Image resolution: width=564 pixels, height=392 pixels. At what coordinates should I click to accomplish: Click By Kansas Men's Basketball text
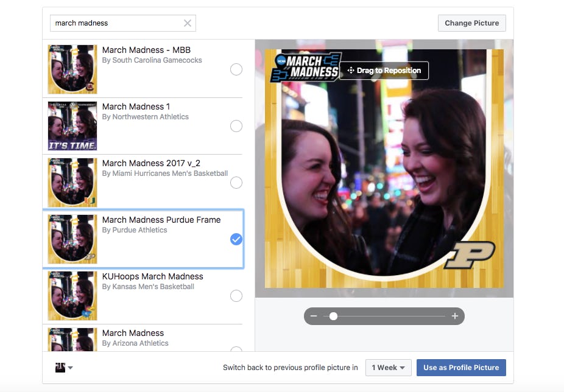point(148,287)
